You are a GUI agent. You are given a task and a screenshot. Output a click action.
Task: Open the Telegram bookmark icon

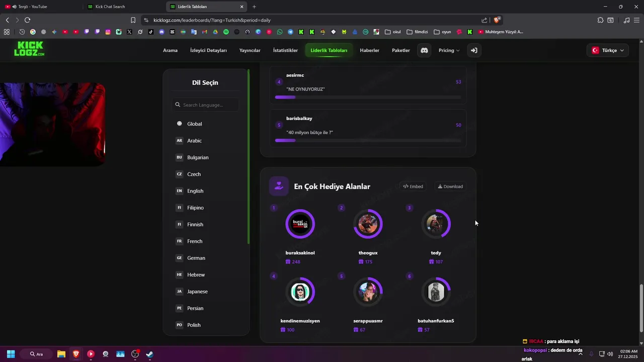[x=290, y=32]
